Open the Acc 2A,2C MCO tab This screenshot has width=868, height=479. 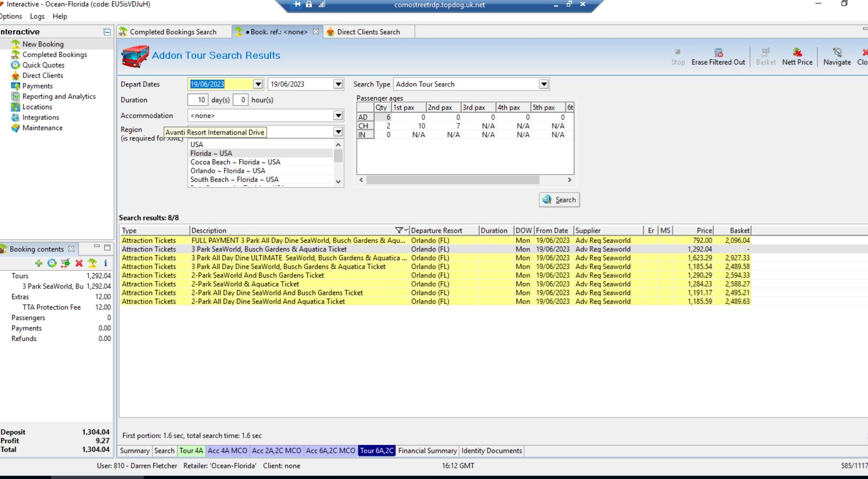point(276,451)
